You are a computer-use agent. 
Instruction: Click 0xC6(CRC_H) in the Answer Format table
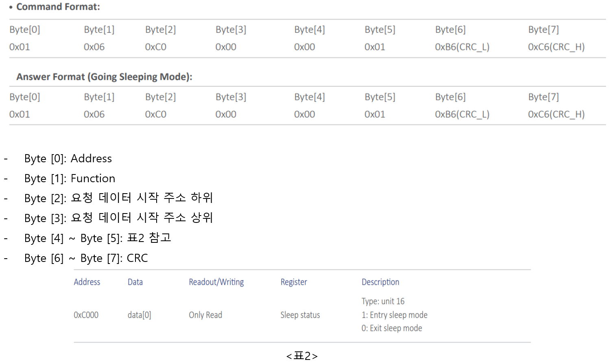556,114
